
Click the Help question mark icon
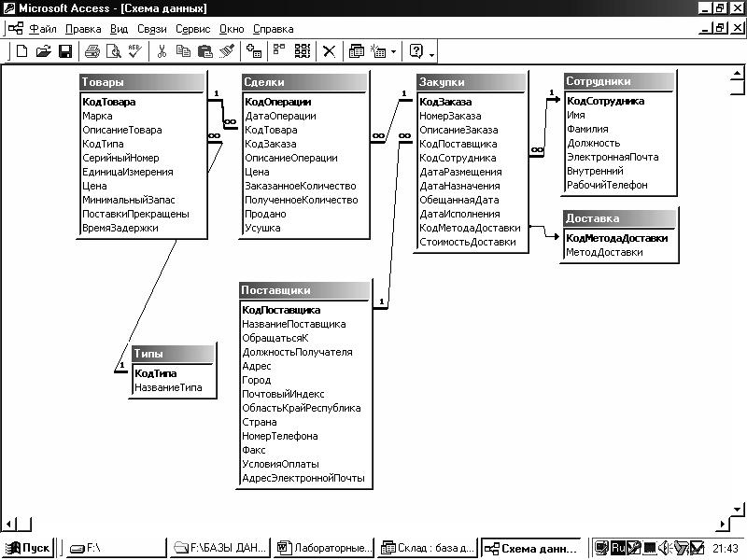click(416, 51)
